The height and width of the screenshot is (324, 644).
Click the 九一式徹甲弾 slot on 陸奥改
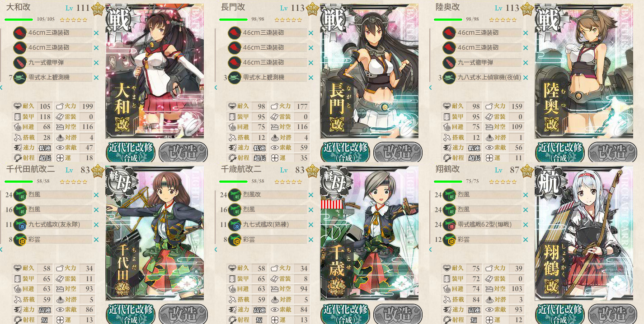point(482,63)
